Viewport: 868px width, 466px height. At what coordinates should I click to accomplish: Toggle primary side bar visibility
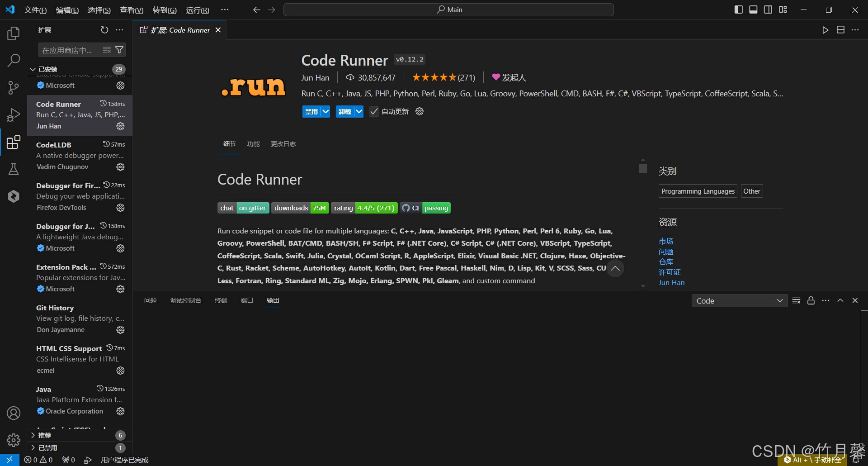(x=739, y=10)
